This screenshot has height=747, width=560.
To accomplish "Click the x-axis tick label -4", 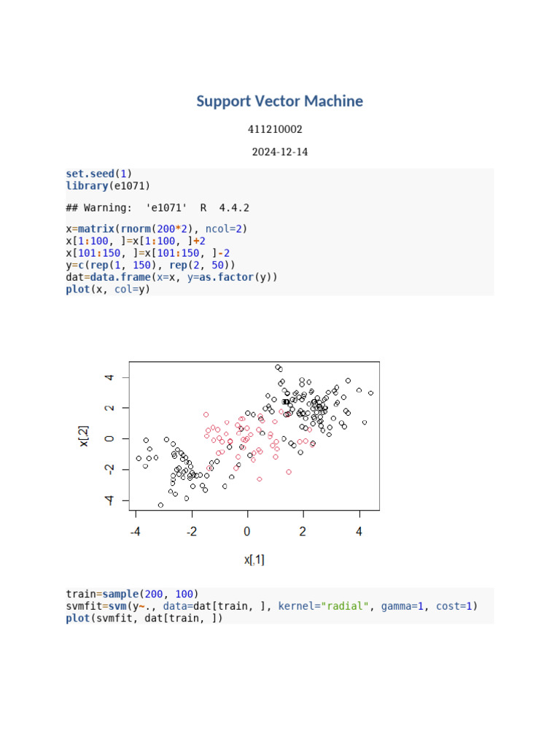I will pos(136,532).
